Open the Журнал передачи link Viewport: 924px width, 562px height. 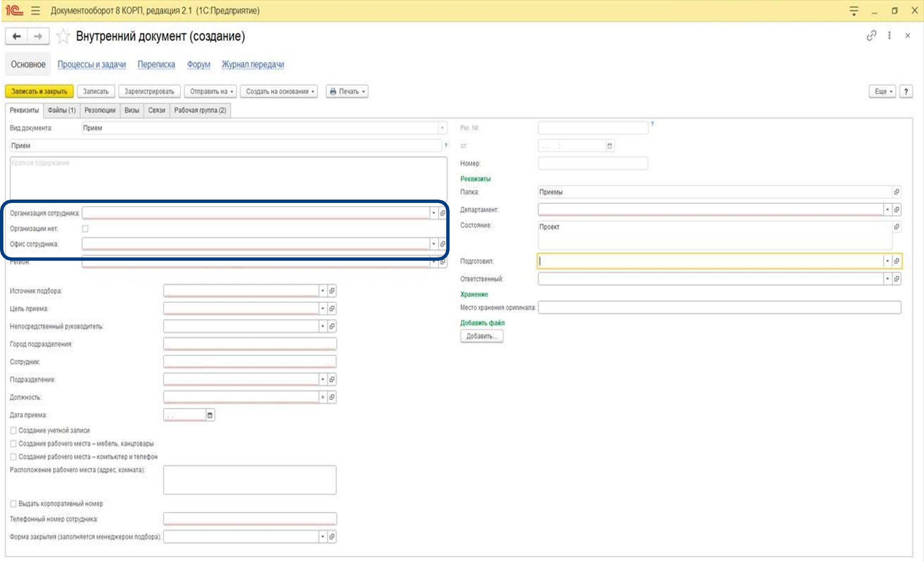click(x=253, y=65)
